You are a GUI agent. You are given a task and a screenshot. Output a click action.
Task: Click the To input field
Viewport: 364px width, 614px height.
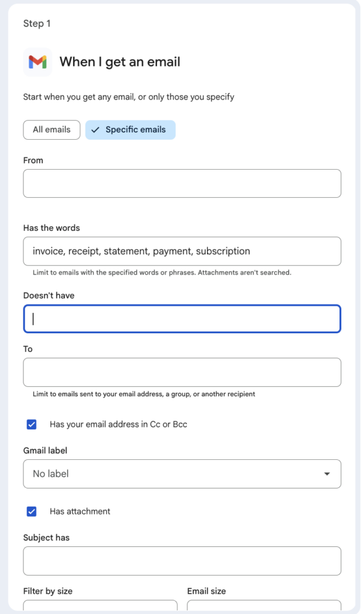(x=182, y=372)
